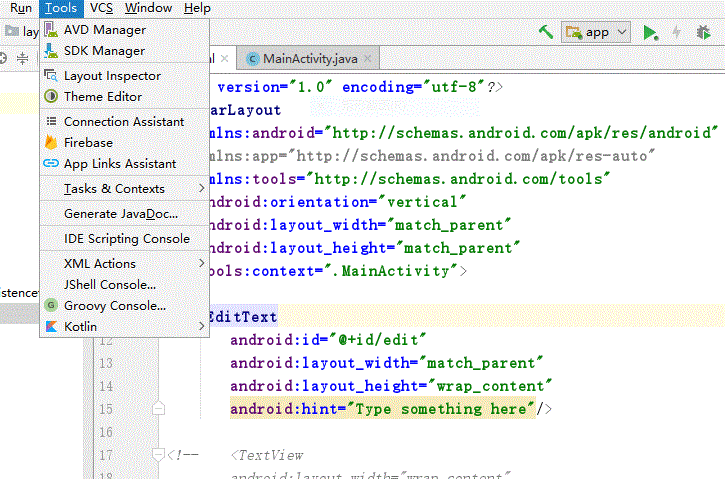Screen dimensions: 725x479
Task: Click the android:orientation vertical line
Action: [x=338, y=202]
